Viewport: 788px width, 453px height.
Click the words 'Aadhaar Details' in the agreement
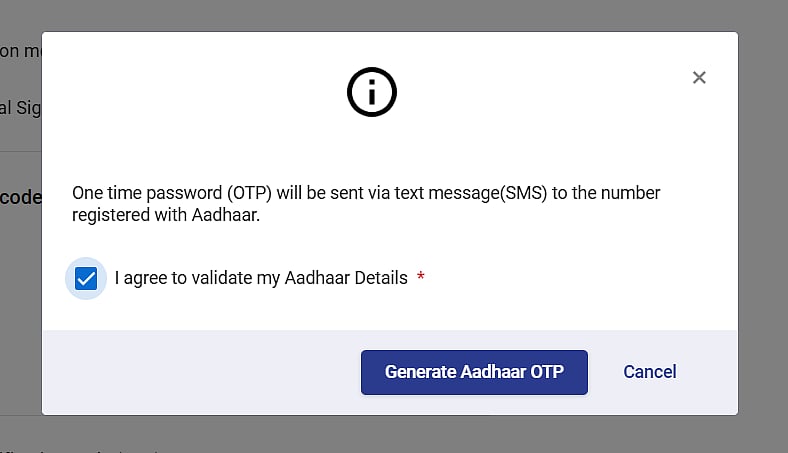pos(346,278)
